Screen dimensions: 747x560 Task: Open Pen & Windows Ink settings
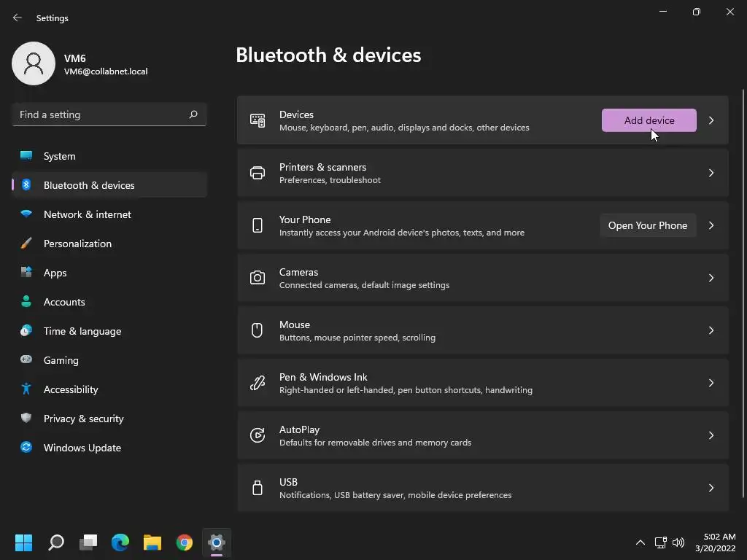tap(483, 383)
